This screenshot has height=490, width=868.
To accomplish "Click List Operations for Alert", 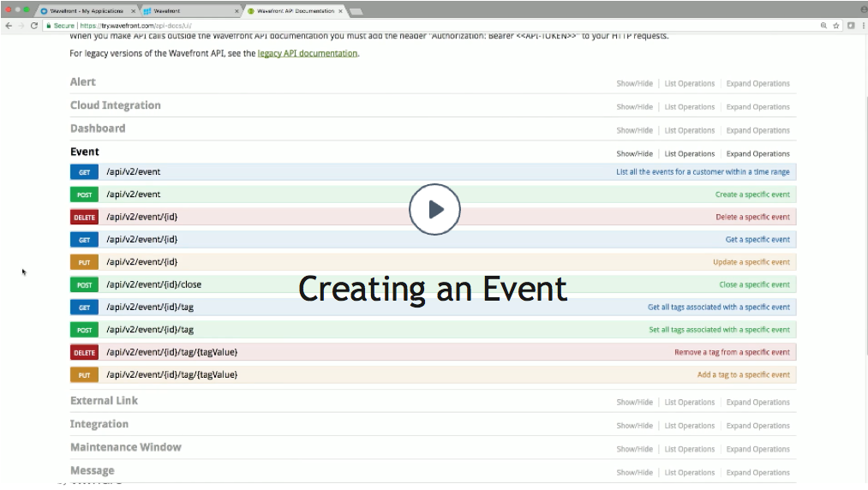I will point(689,84).
